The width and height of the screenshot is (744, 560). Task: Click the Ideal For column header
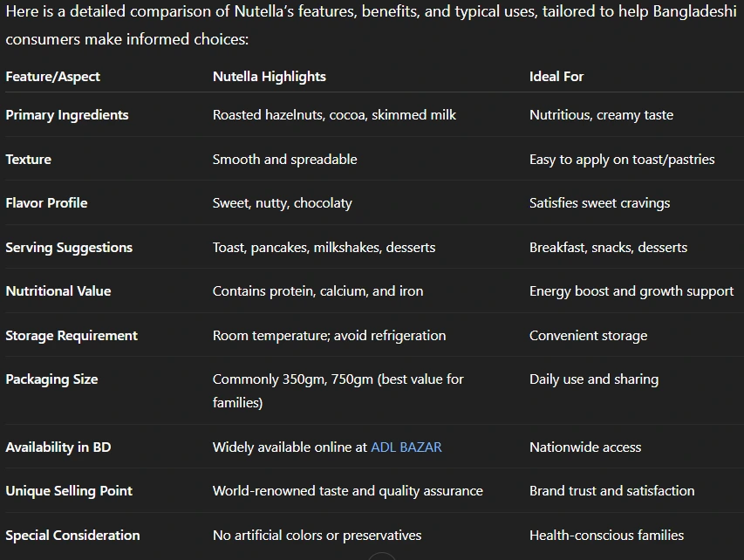556,76
